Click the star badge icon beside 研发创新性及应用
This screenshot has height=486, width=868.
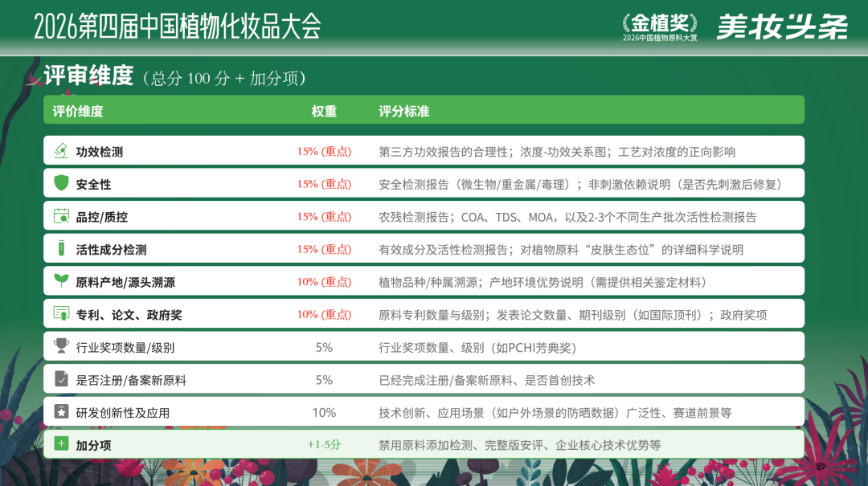coord(61,411)
